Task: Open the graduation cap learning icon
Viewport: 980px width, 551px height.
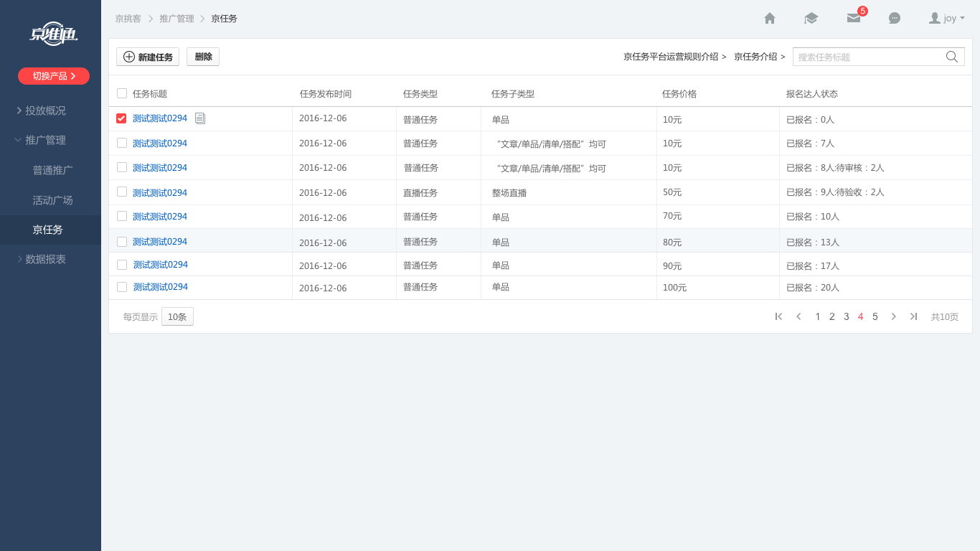Action: point(811,19)
